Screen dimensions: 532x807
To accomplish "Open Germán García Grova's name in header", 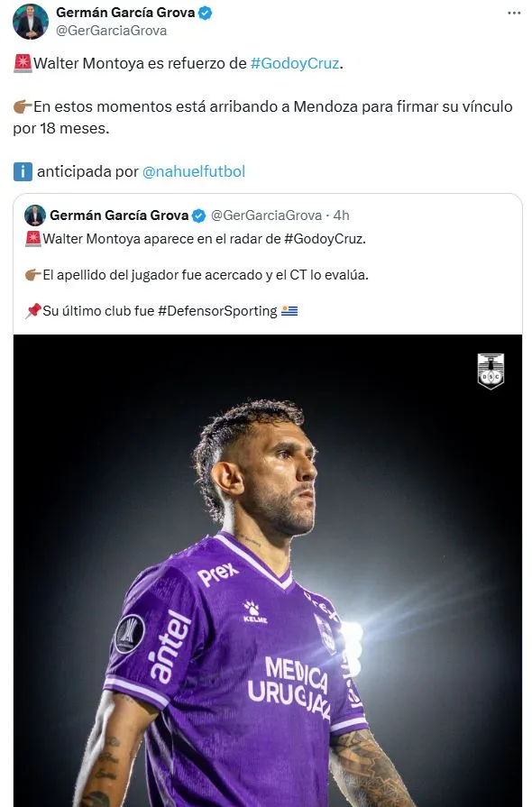I will [x=125, y=13].
